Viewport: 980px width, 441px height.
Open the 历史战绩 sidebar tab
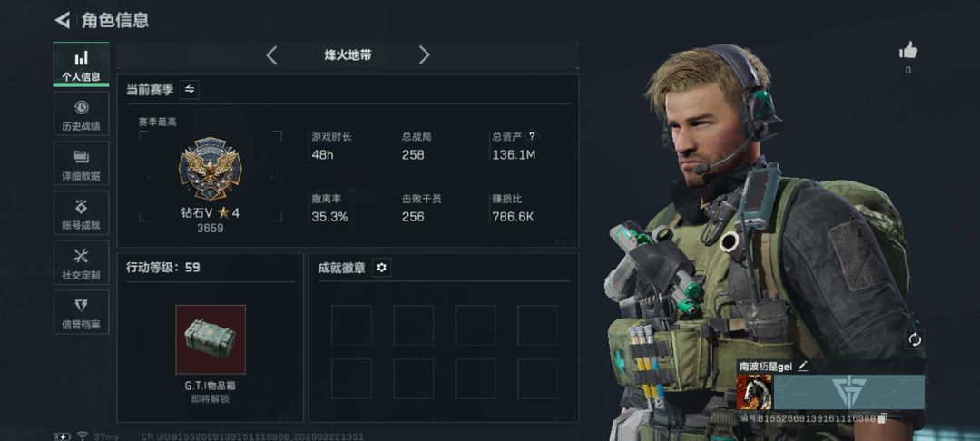point(82,113)
